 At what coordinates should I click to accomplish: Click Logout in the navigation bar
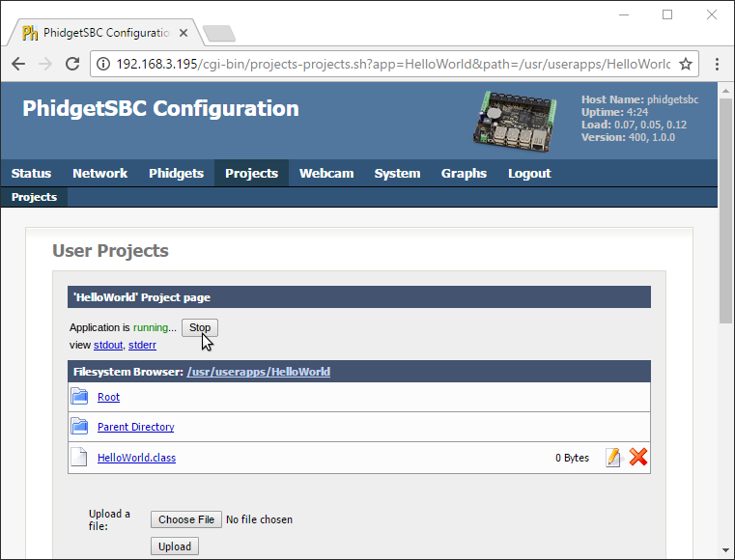tap(529, 174)
